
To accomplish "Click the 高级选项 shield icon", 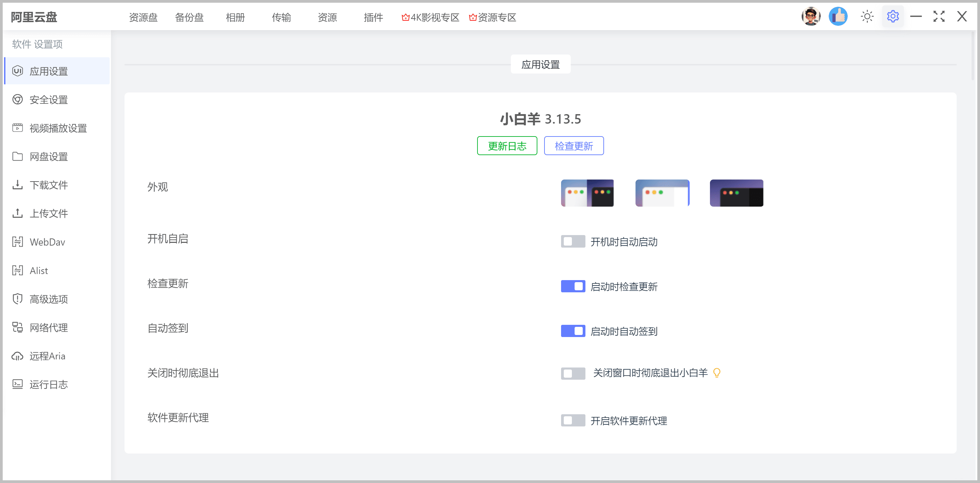I will [x=18, y=299].
